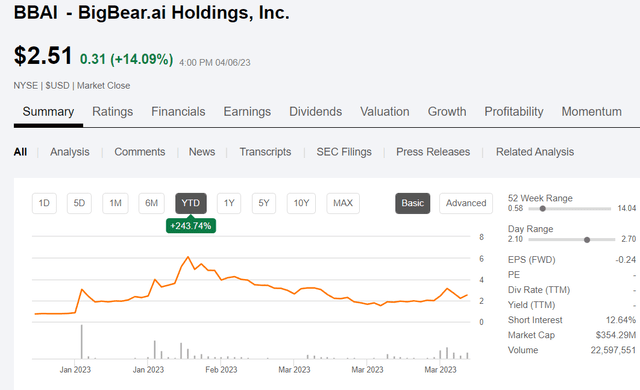Switch chart to 5Y range
This screenshot has width=640, height=390.
(264, 203)
